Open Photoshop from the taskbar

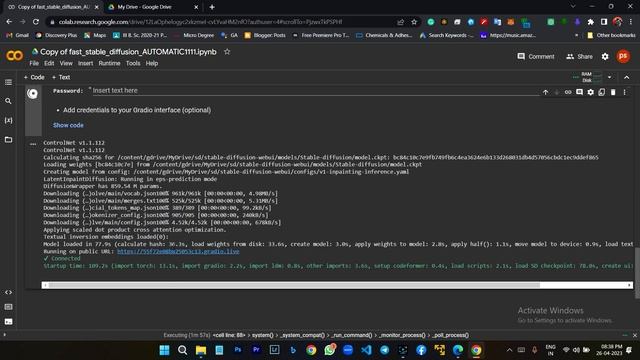(x=238, y=350)
